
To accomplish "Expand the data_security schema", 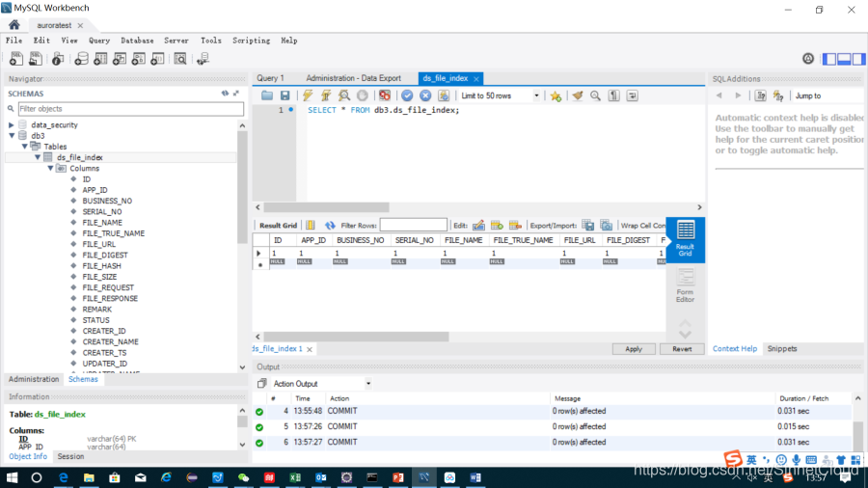I will (x=11, y=125).
